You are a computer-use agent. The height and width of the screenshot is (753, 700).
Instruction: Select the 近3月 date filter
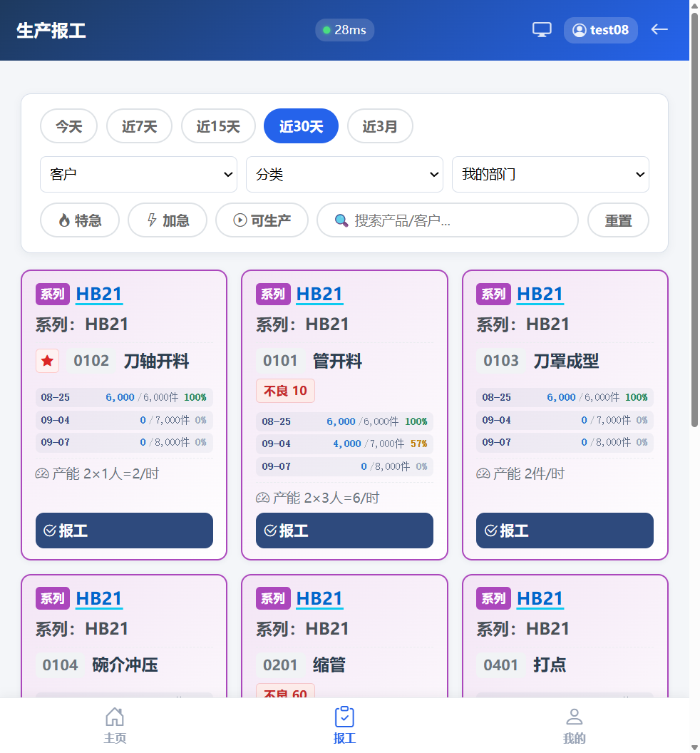380,126
